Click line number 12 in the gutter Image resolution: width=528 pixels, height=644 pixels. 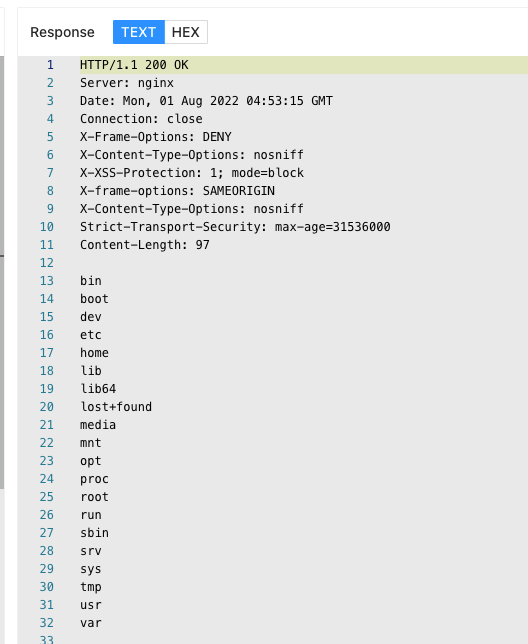(47, 263)
